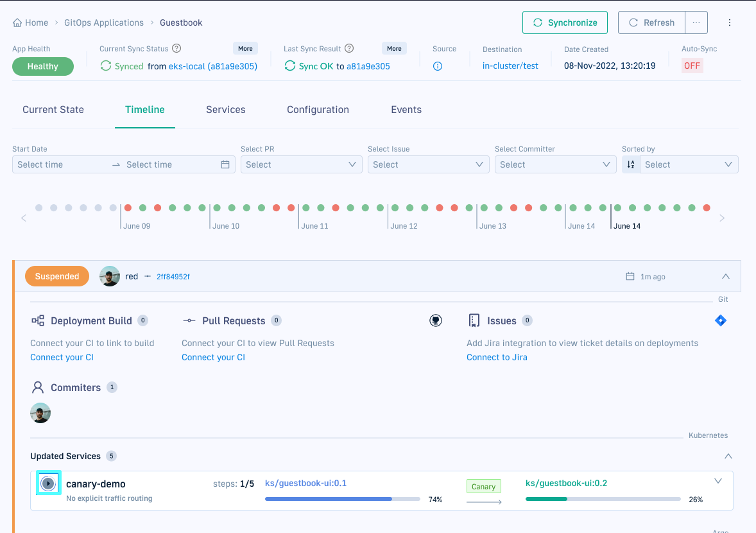The height and width of the screenshot is (533, 756).
Task: Collapse the Suspended deployment card
Action: point(726,277)
